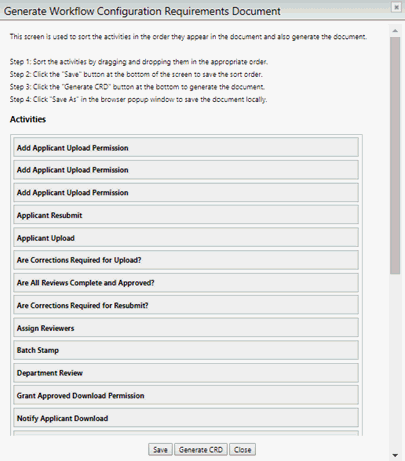This screenshot has width=405, height=461.
Task: Click the scrollbar up arrow
Action: 395,31
